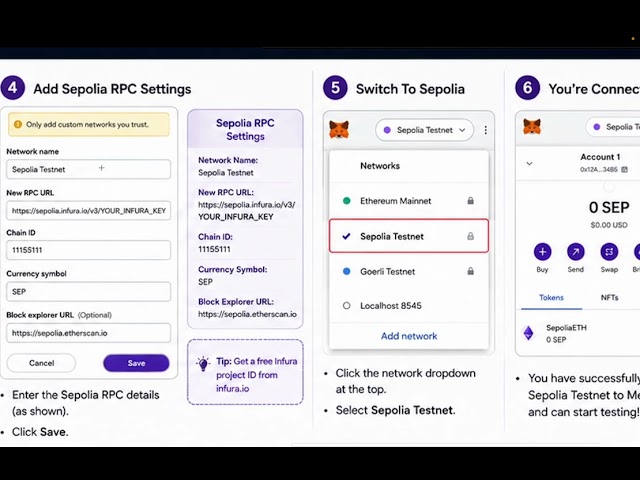
Task: Click the Sepolia RPC Settings card title
Action: (x=245, y=129)
